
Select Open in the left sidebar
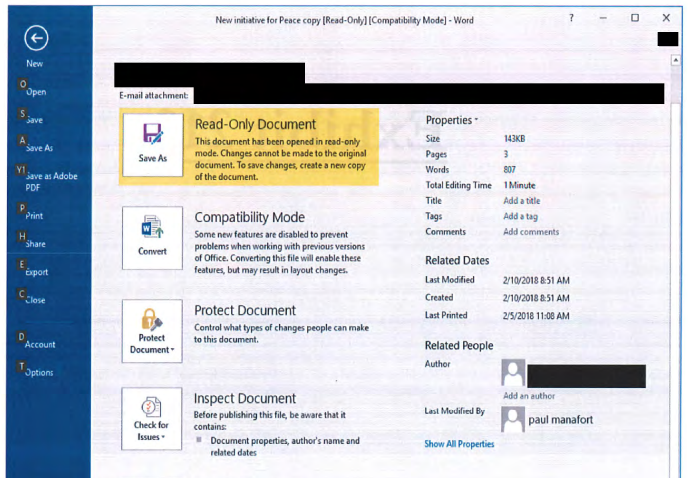tap(36, 92)
